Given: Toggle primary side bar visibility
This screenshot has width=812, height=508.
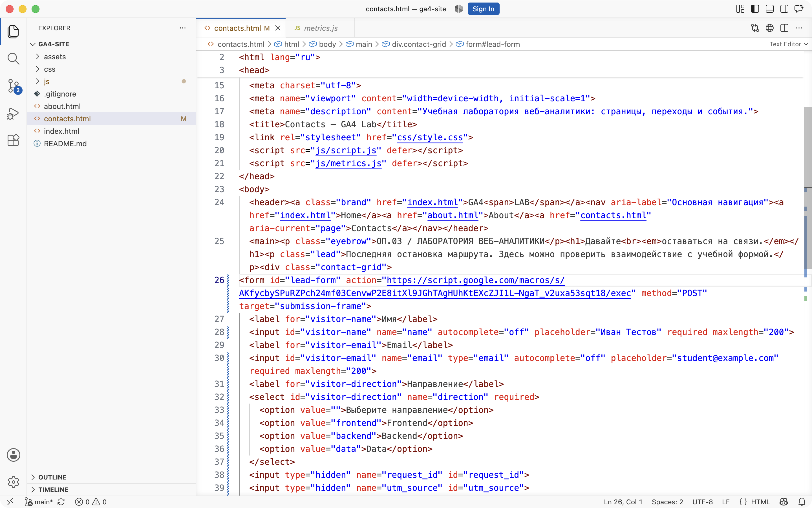Looking at the screenshot, I should [x=755, y=9].
